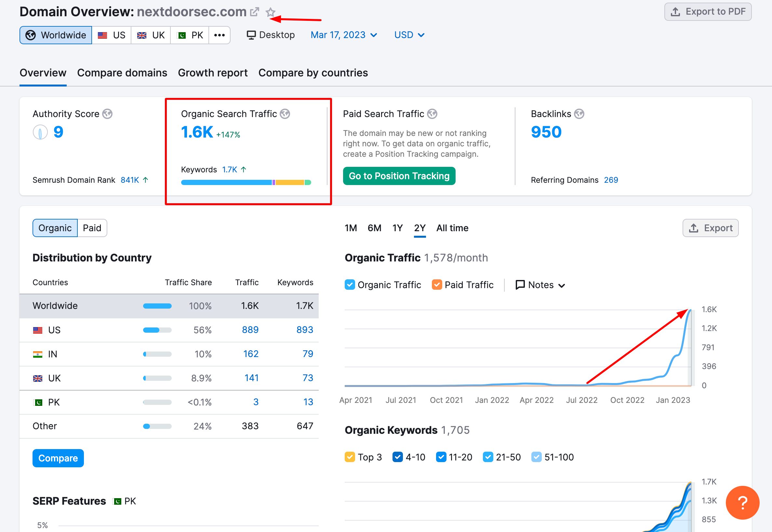Click the chart Export button
Image resolution: width=772 pixels, height=532 pixels.
point(710,228)
